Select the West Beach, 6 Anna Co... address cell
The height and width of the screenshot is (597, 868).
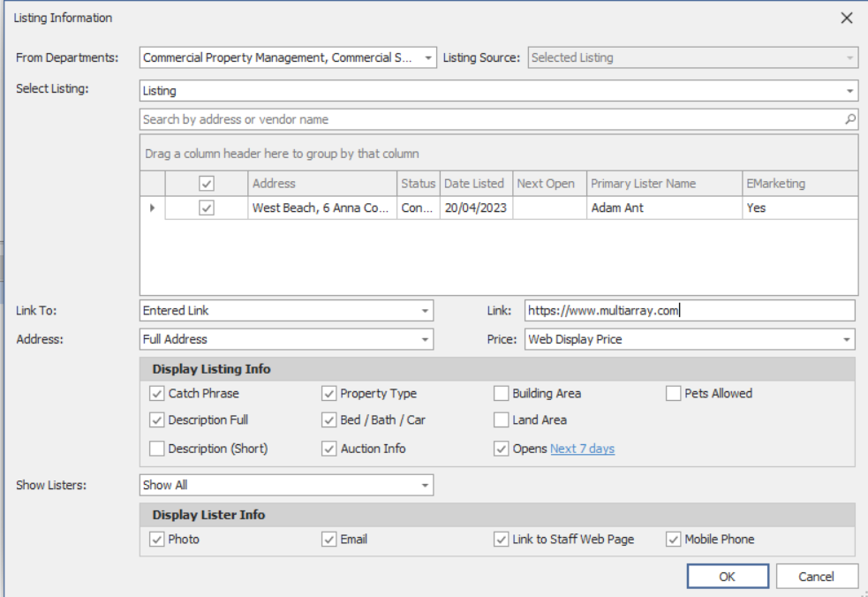point(322,208)
